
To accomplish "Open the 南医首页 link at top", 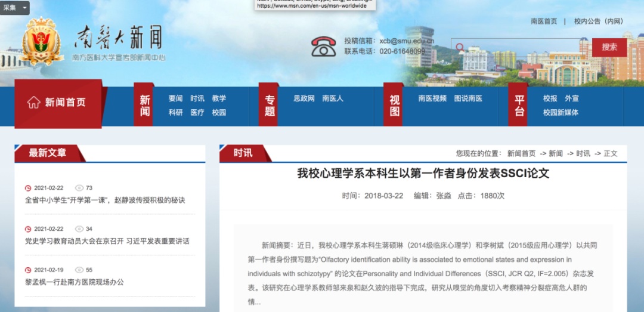I will click(x=544, y=21).
